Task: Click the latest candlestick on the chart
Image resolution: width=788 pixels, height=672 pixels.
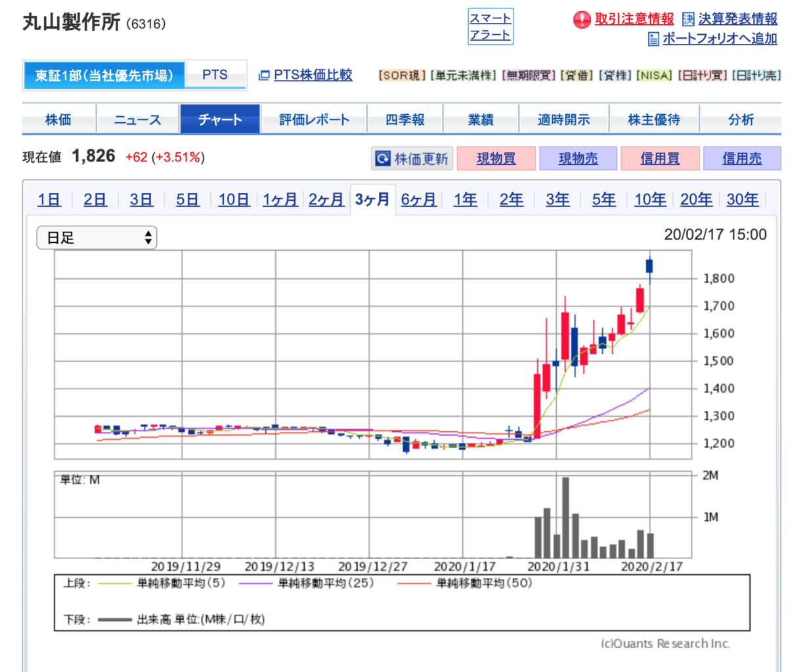Action: point(649,266)
